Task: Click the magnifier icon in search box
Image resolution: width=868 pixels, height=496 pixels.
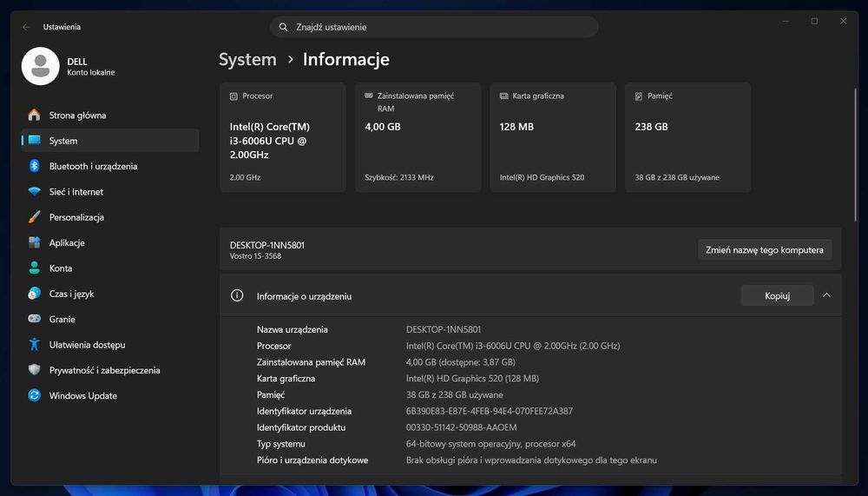Action: point(284,27)
